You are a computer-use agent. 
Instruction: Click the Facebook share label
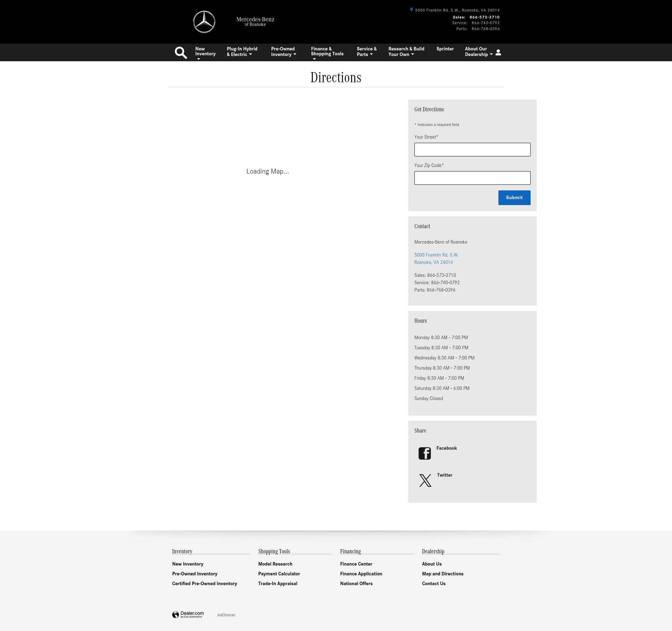(447, 448)
